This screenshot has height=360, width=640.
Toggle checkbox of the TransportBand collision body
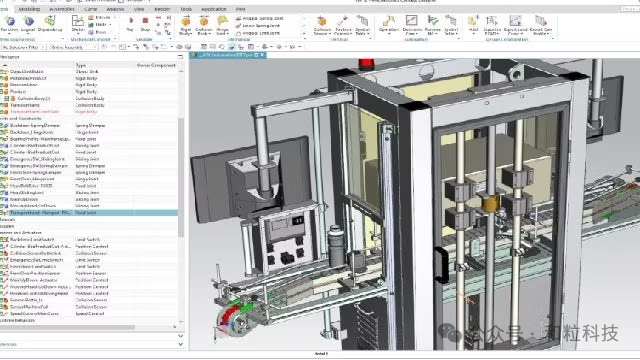tap(2, 105)
